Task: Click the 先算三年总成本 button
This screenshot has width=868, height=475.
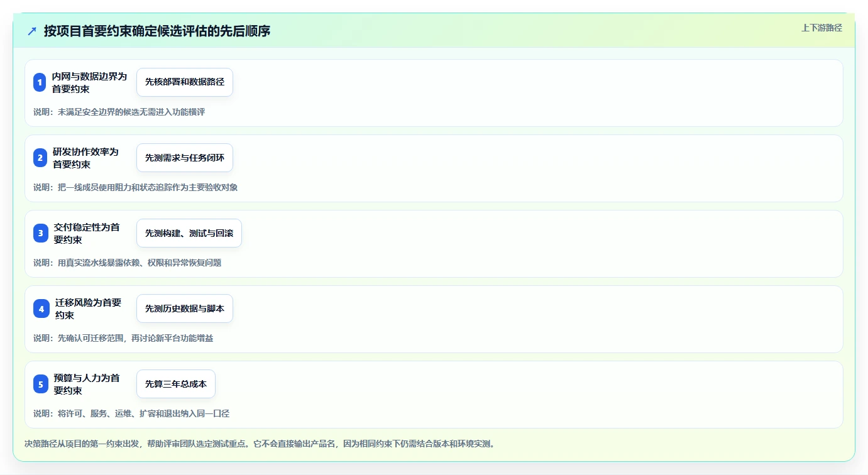Action: click(176, 384)
